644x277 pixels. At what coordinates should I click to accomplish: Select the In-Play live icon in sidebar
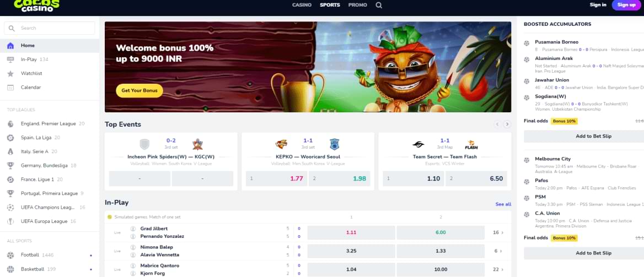(x=10, y=59)
